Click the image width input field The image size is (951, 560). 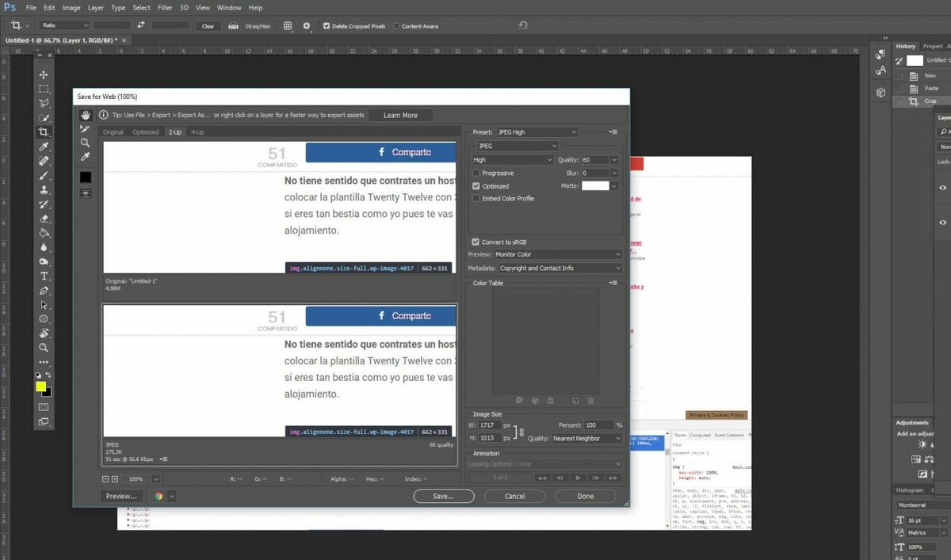tap(490, 426)
